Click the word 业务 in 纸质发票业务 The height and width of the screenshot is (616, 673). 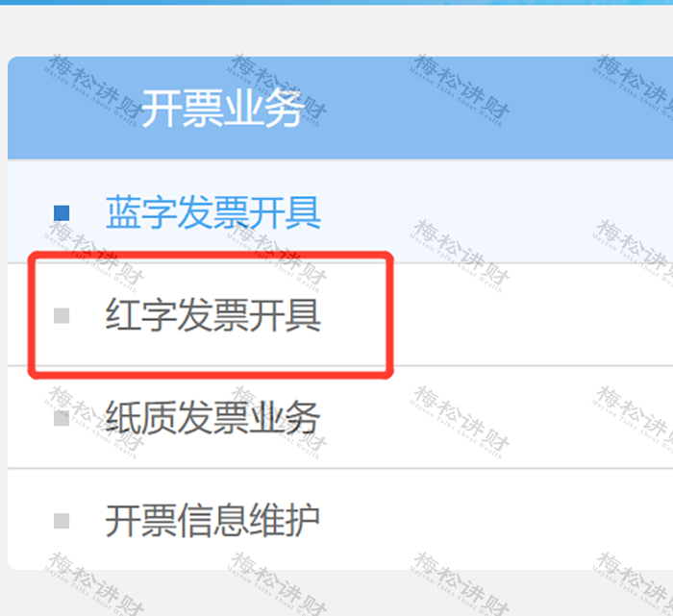click(285, 417)
